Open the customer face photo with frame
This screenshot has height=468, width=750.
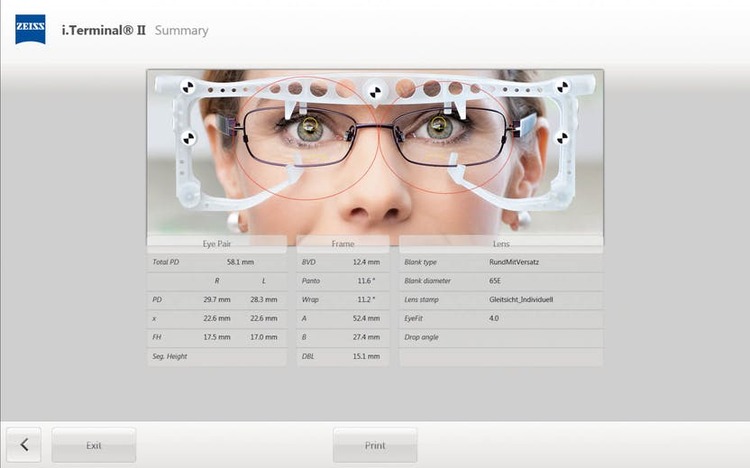[x=374, y=152]
